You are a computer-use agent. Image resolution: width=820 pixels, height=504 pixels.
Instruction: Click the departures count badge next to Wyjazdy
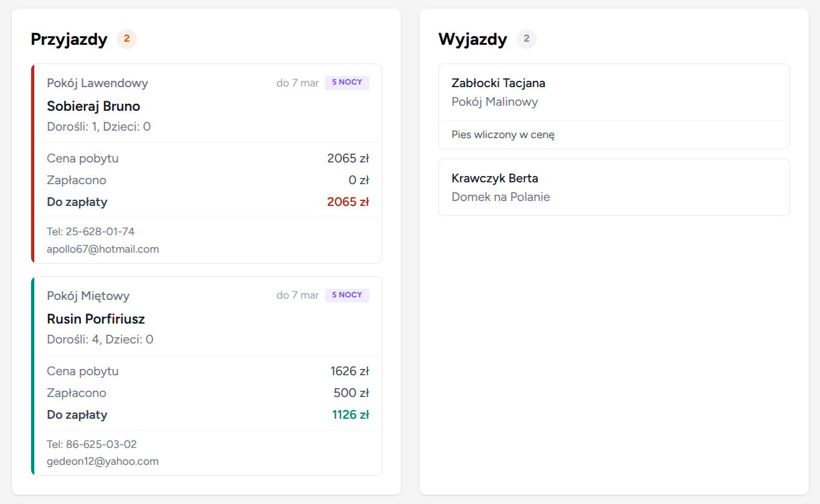(x=526, y=39)
